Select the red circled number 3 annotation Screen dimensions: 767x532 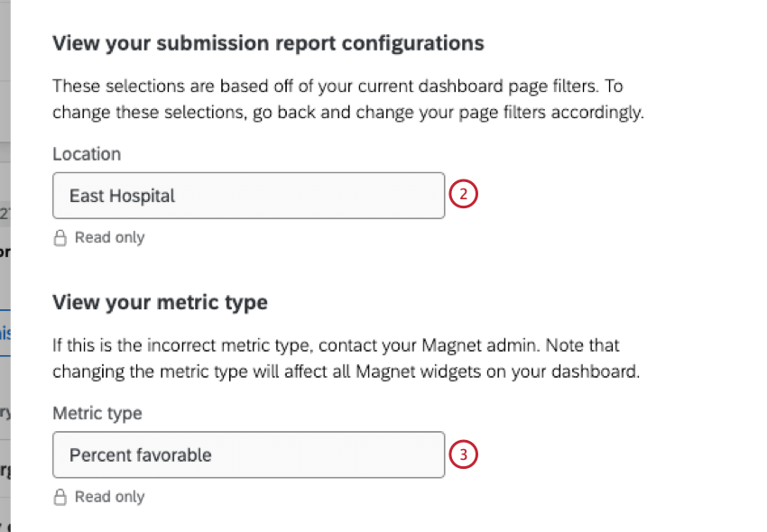point(463,455)
